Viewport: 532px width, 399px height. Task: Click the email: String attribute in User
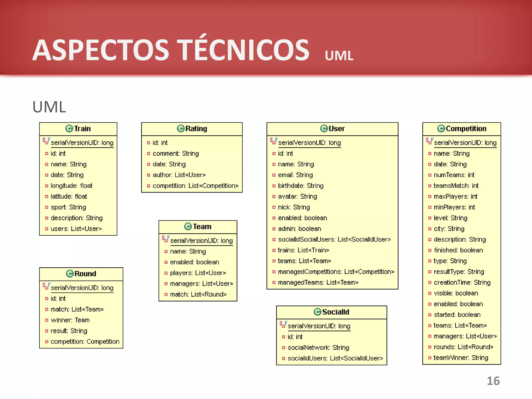295,175
